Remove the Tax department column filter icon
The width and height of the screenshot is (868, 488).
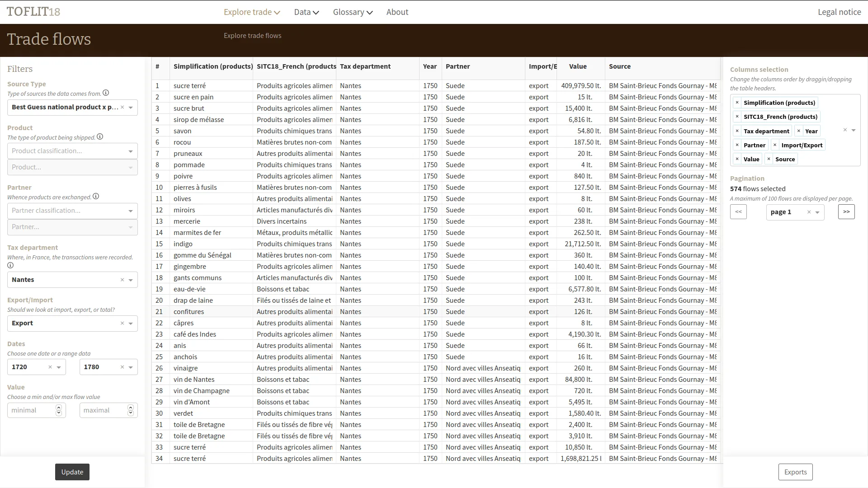(x=737, y=131)
